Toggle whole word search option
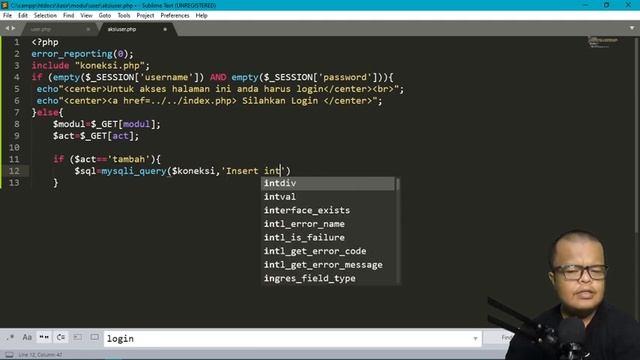Viewport: 640px width, 360px height. (x=44, y=337)
